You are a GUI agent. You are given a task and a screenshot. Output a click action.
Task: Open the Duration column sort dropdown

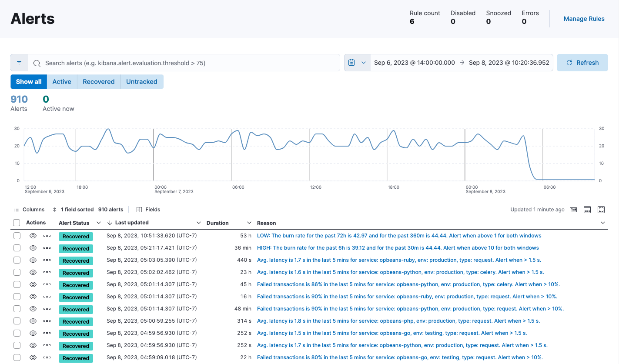(x=249, y=222)
